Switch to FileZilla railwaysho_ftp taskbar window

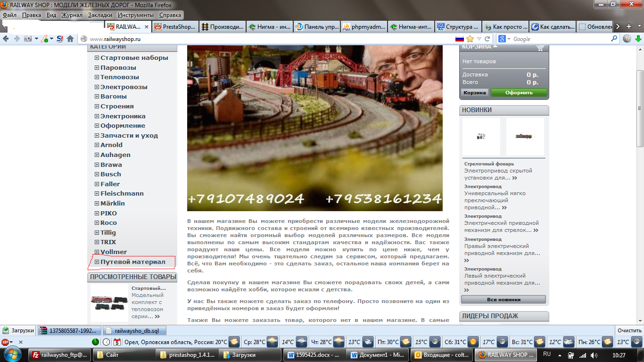[60, 354]
